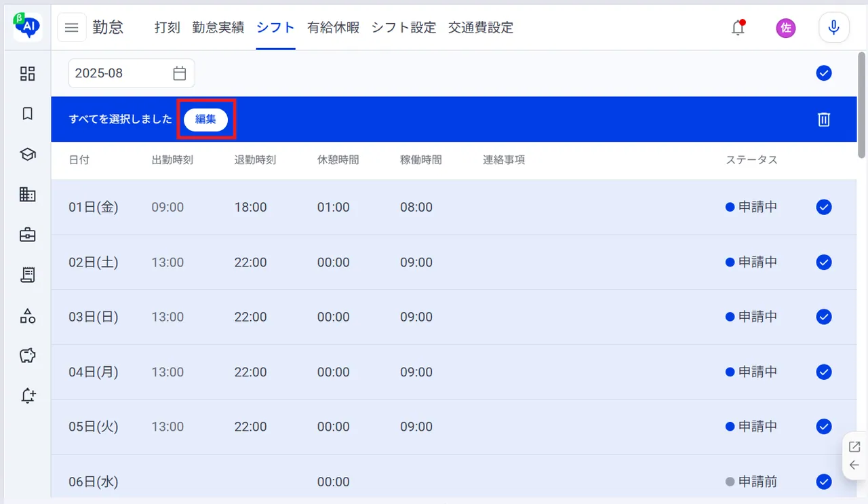Open the piggy bank icon in sidebar

point(27,355)
